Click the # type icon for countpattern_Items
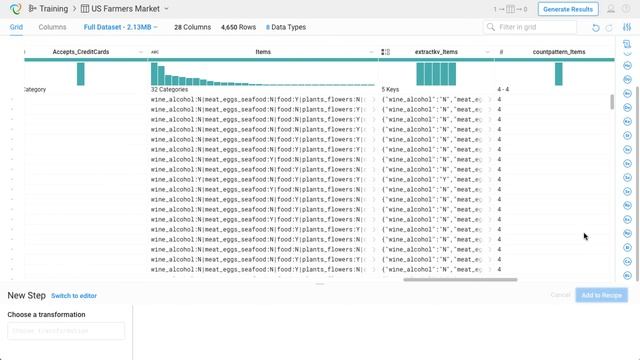 [x=501, y=52]
